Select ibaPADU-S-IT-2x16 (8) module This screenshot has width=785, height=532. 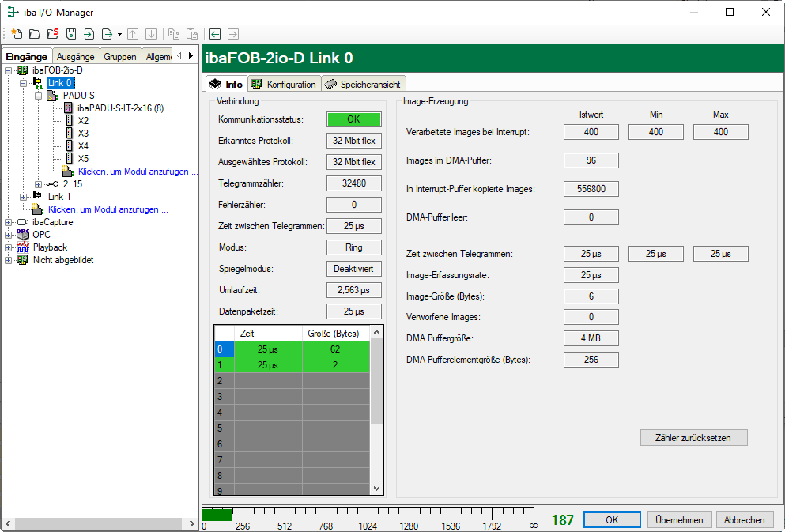click(120, 108)
